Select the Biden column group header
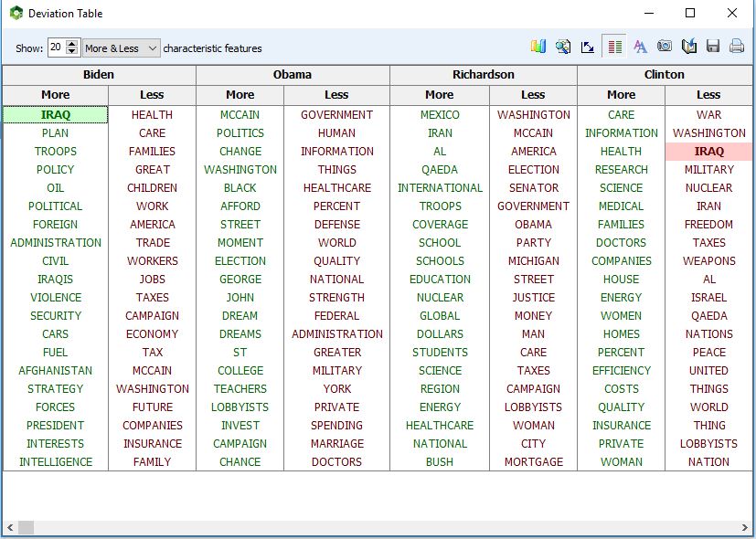The image size is (756, 539). (x=99, y=75)
